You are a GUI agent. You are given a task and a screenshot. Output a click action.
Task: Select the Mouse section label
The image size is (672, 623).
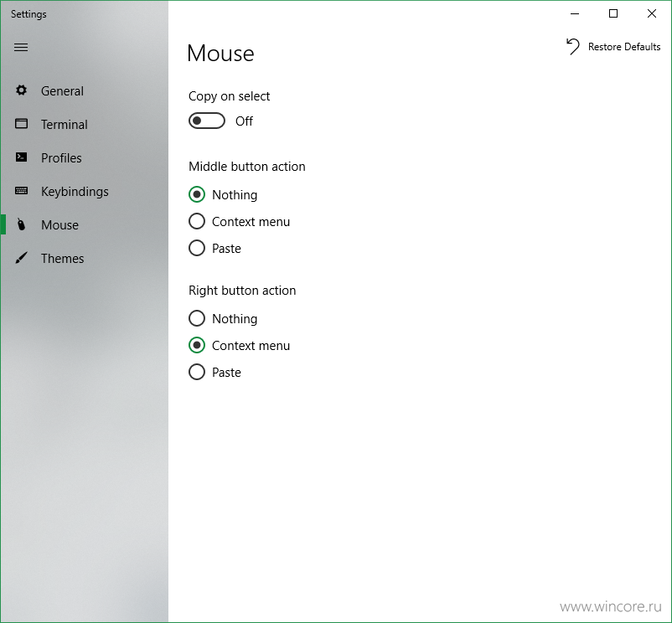[x=59, y=224]
